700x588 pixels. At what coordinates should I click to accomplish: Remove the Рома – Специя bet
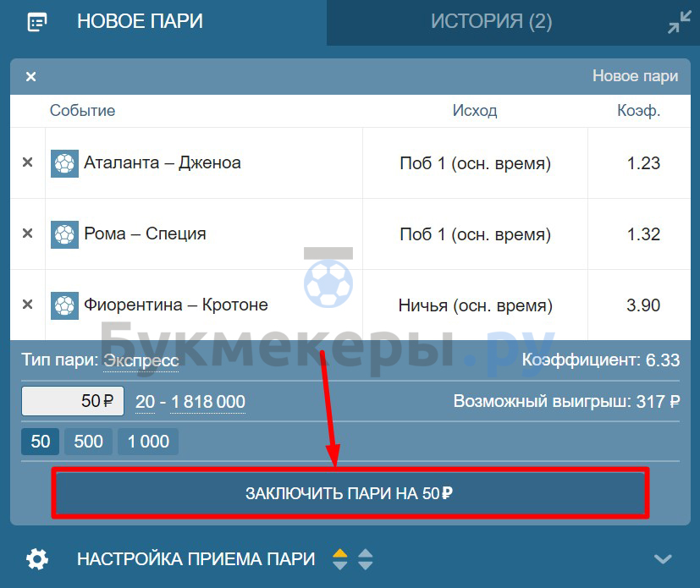tap(27, 234)
